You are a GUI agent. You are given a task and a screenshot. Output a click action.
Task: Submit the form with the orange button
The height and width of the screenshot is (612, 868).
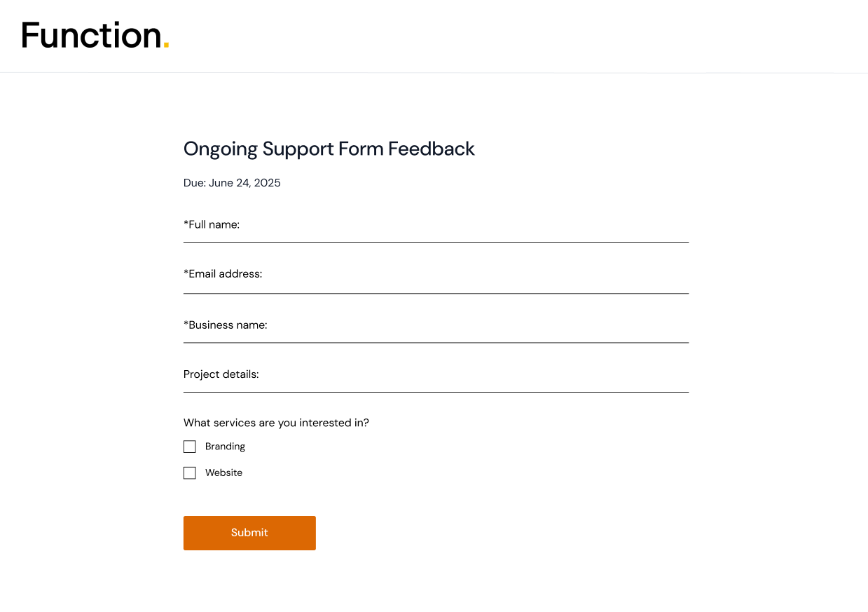[249, 533]
